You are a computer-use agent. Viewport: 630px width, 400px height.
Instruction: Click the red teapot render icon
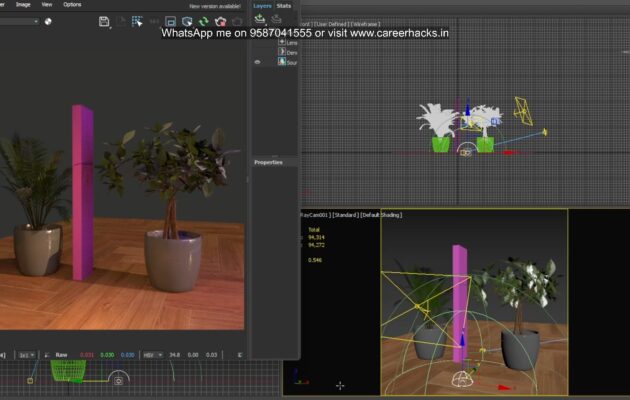click(x=220, y=21)
